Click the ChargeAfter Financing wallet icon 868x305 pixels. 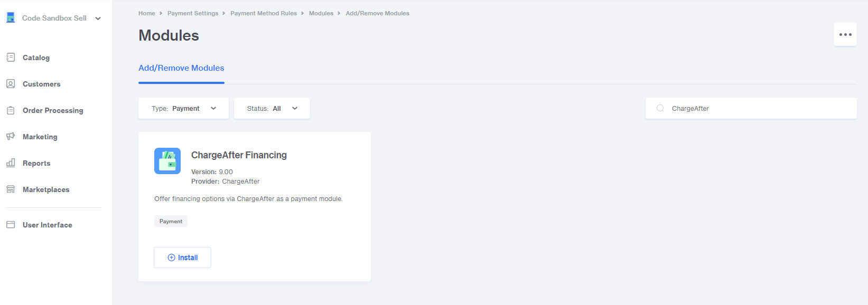[x=167, y=161]
